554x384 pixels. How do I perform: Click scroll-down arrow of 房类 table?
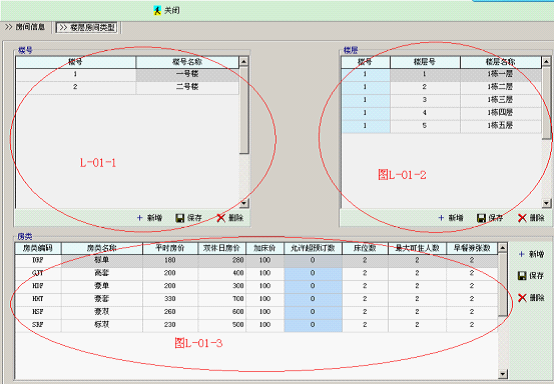503,374
